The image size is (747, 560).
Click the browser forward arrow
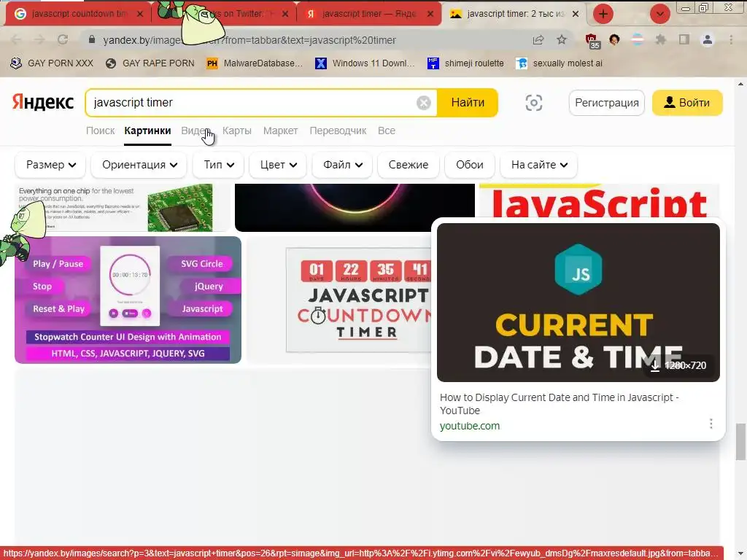[39, 40]
